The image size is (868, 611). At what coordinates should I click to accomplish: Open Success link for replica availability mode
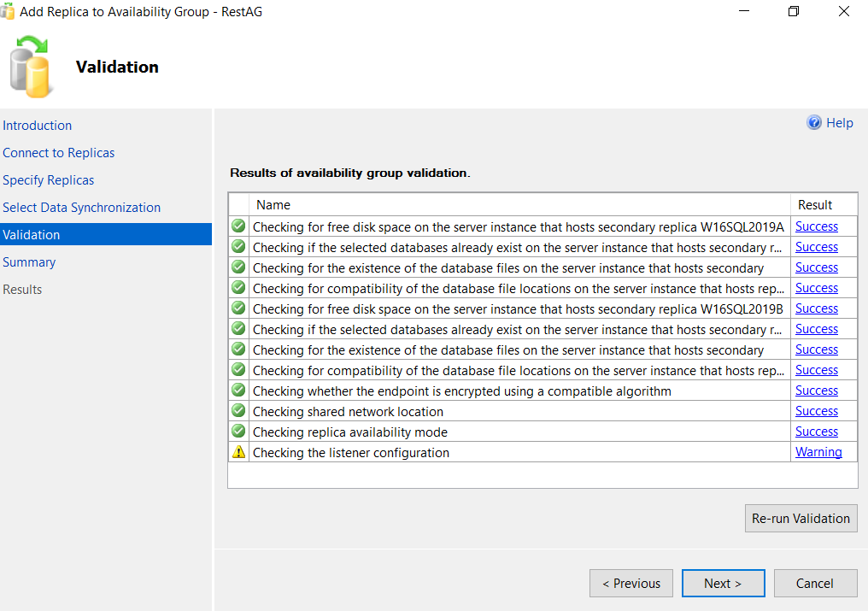pyautogui.click(x=816, y=432)
